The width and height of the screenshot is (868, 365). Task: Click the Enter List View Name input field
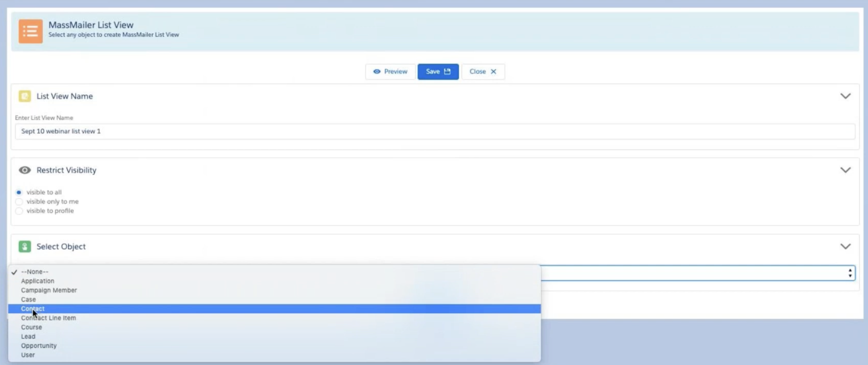(x=435, y=131)
